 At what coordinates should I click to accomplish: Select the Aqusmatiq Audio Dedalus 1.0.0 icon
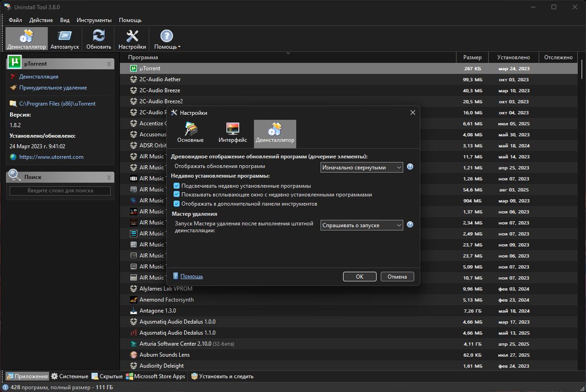click(x=134, y=322)
